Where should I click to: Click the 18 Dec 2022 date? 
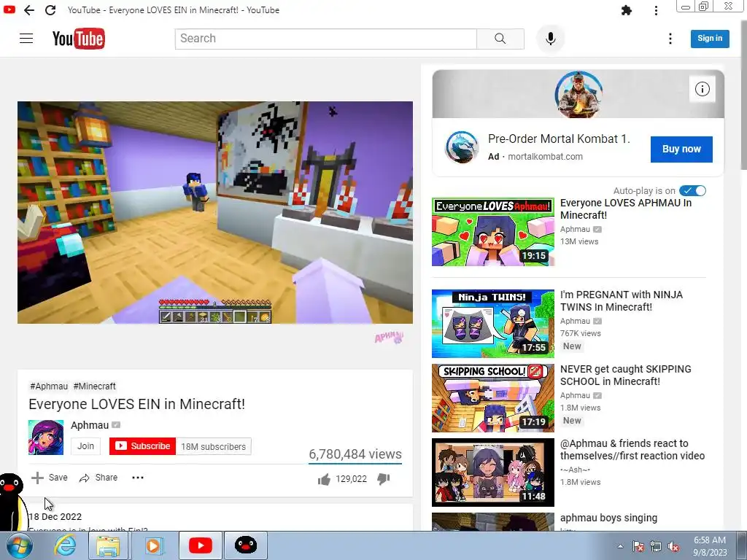[x=55, y=517]
